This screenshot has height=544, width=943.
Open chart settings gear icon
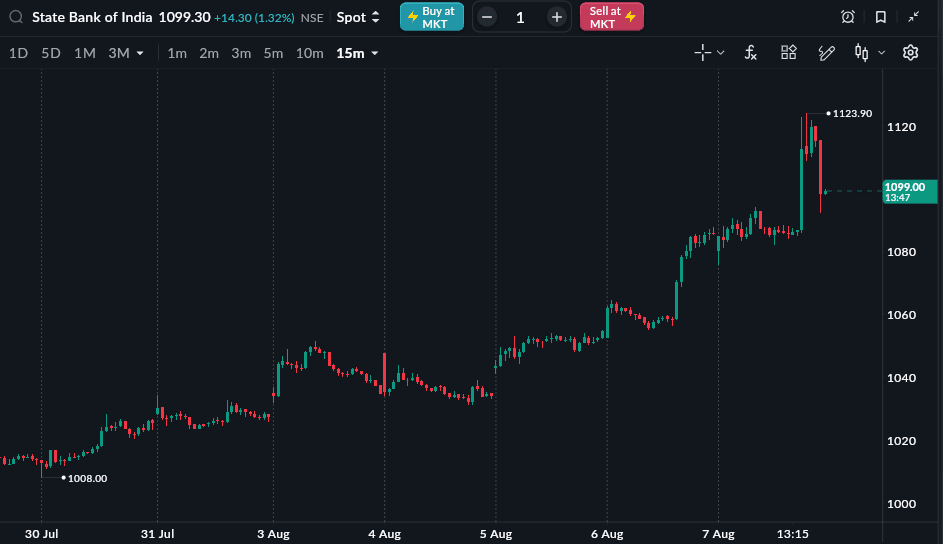coord(911,53)
